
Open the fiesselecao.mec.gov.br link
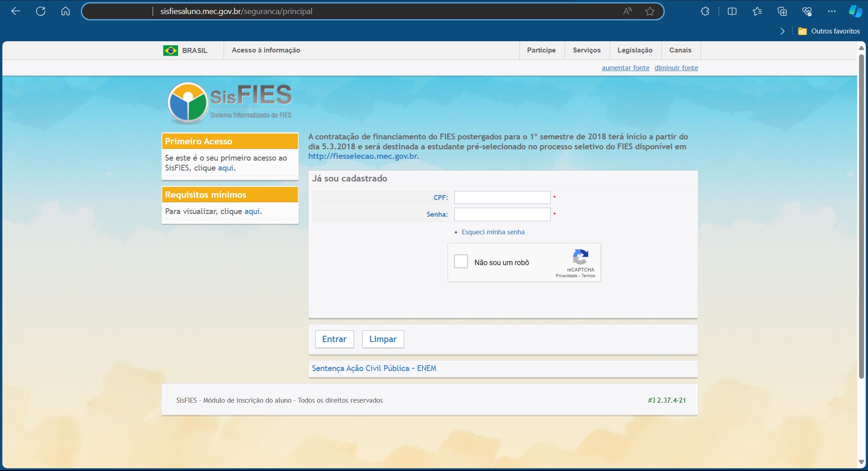(x=363, y=156)
